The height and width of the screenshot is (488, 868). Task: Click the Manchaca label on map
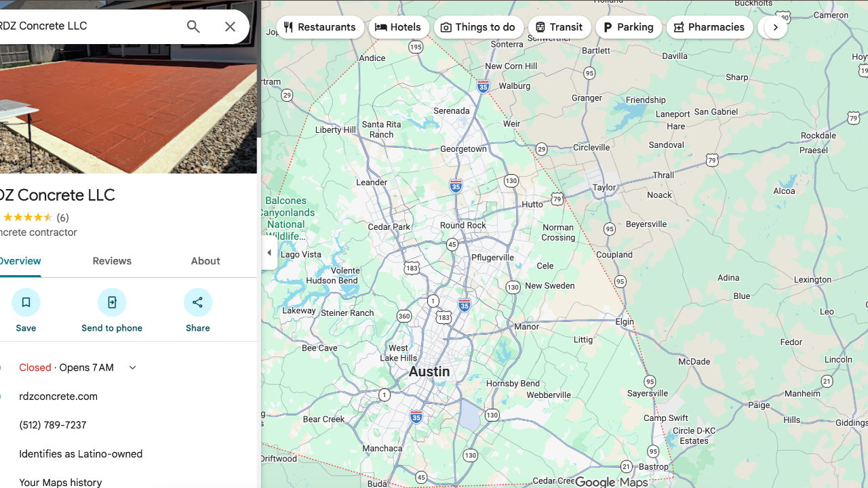coord(382,448)
